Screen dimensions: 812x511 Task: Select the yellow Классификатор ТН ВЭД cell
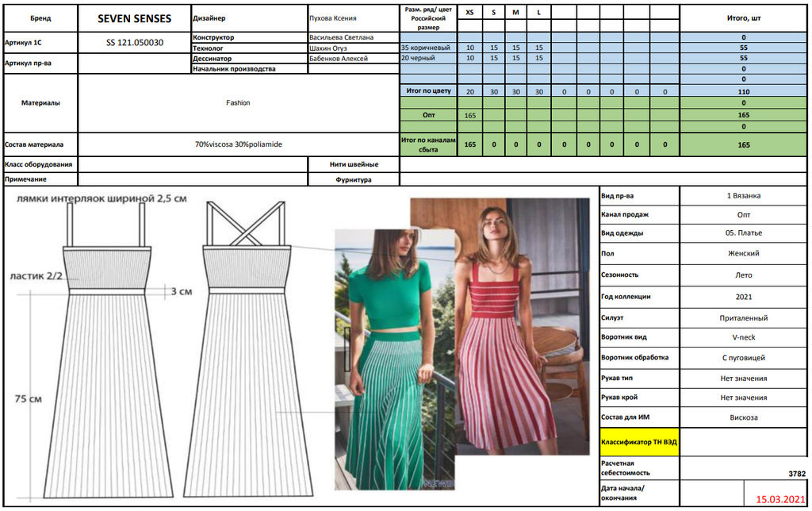(639, 441)
